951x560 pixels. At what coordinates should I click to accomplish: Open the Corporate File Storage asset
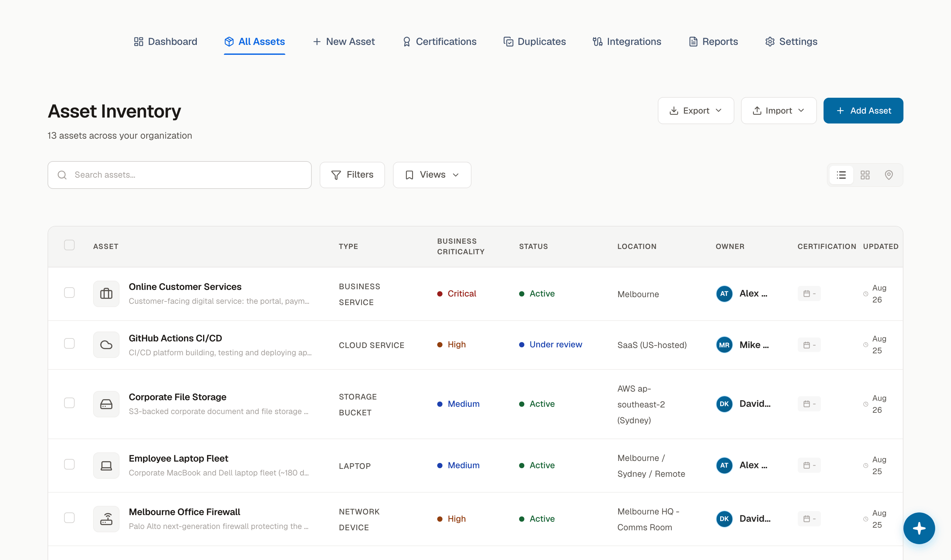coord(177,397)
